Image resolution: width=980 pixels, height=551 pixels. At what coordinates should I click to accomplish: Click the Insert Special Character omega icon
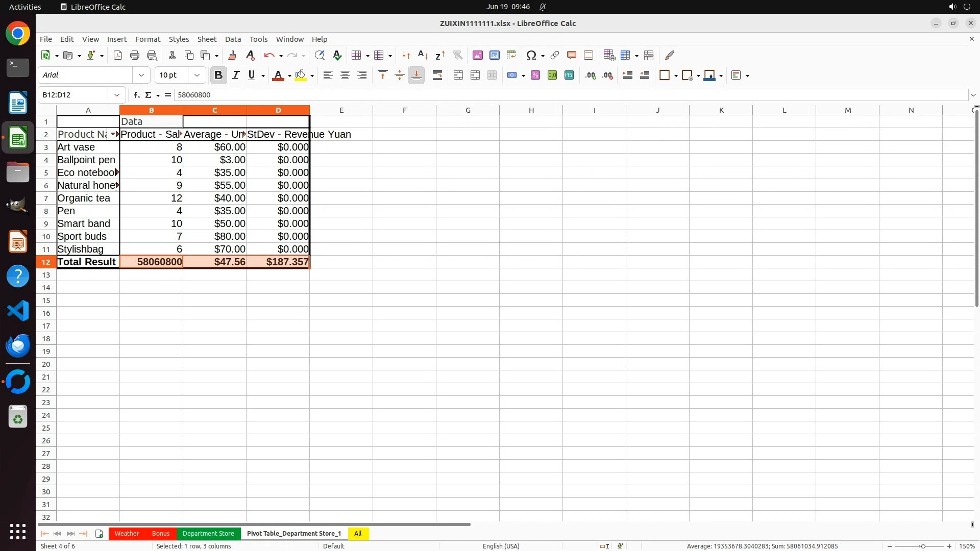pyautogui.click(x=531, y=55)
